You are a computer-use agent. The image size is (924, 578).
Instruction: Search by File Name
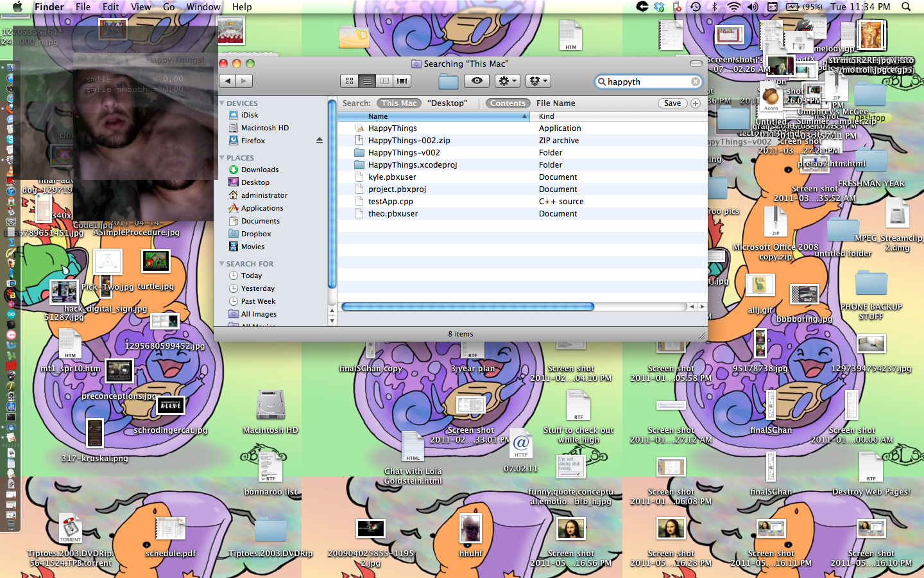556,103
